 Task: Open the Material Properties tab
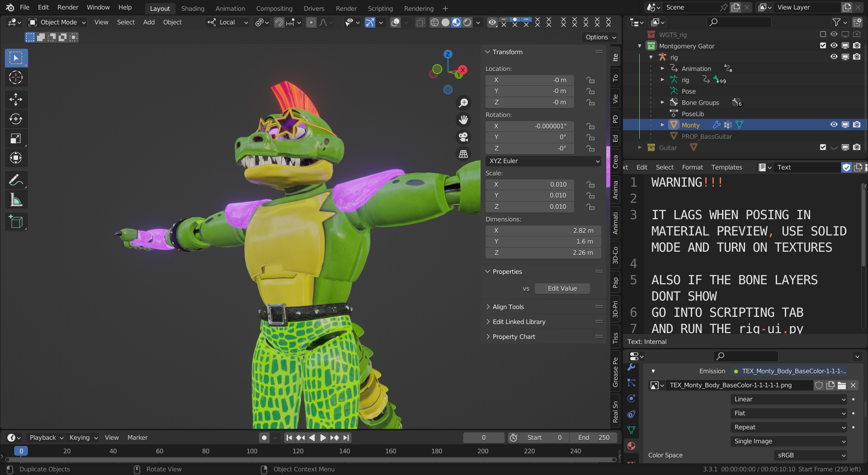tap(631, 446)
